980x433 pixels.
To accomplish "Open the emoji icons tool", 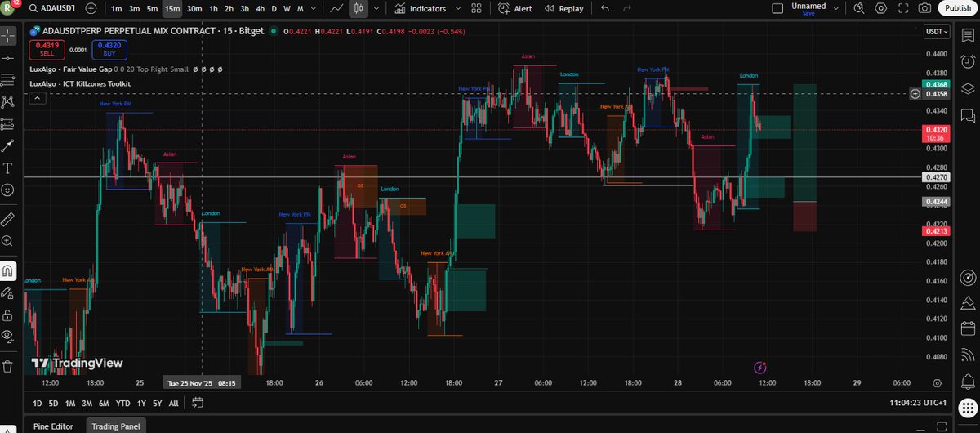I will pos(8,190).
